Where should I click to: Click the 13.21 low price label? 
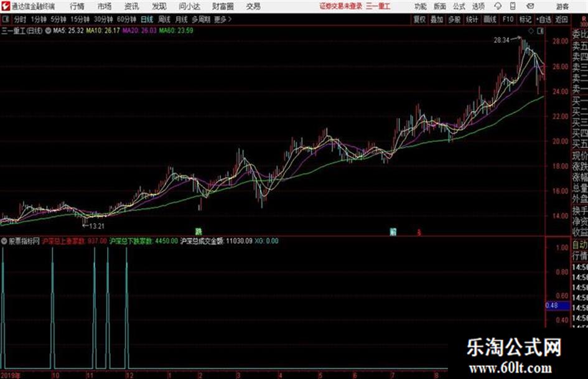[96, 226]
